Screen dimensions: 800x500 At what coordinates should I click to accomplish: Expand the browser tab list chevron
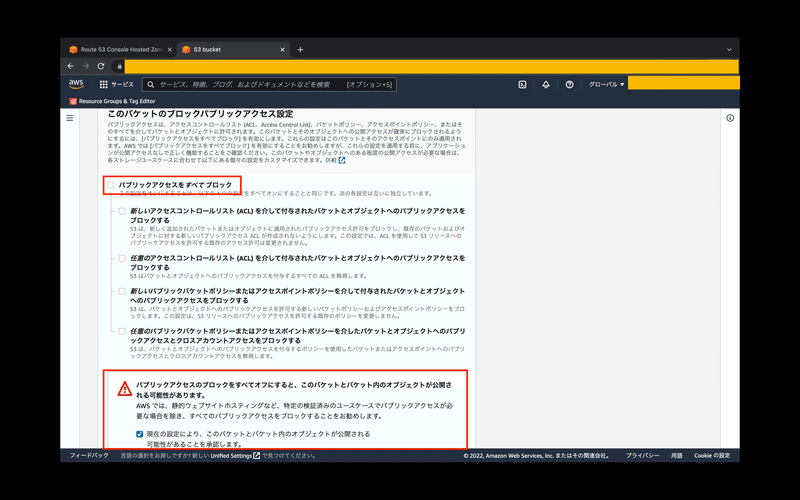[x=729, y=49]
